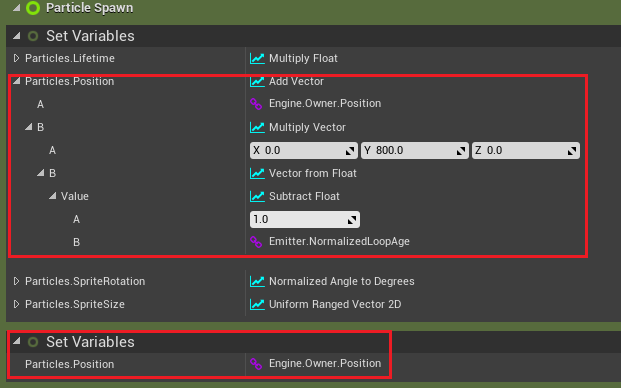621x388 pixels.
Task: Collapse the Particles.Position row
Action: [17, 81]
